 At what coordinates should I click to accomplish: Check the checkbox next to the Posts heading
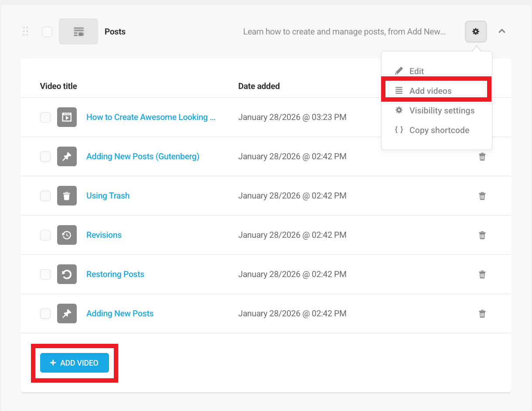click(47, 31)
